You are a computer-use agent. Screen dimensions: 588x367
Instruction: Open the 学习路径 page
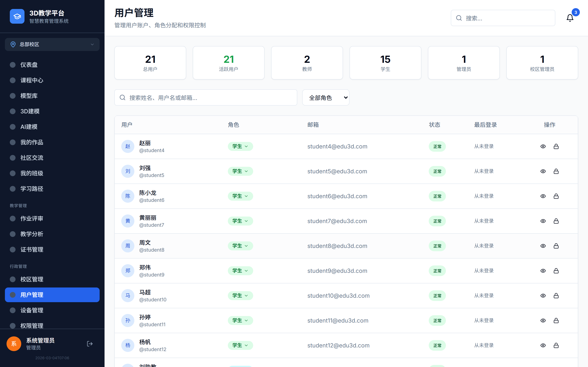tap(32, 189)
